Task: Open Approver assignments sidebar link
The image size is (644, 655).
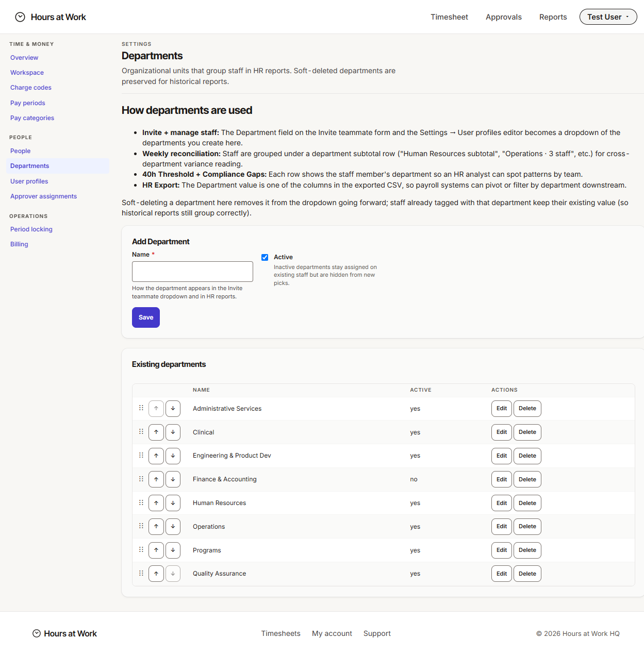Action: [43, 196]
